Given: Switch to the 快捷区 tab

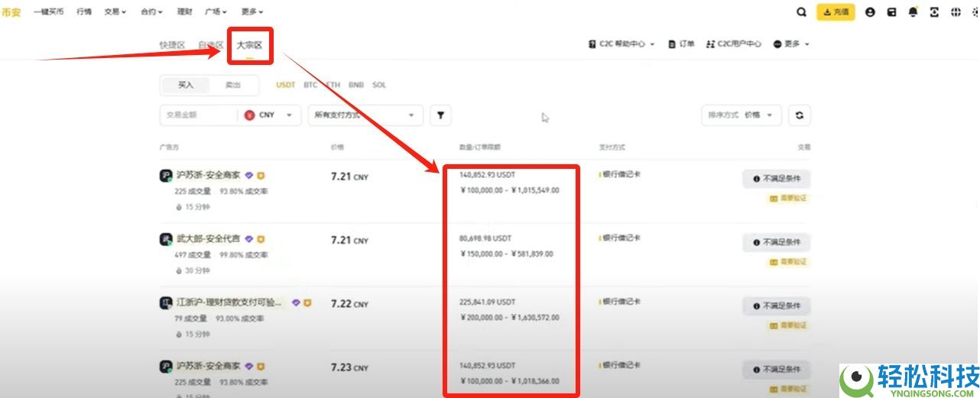Looking at the screenshot, I should (172, 46).
